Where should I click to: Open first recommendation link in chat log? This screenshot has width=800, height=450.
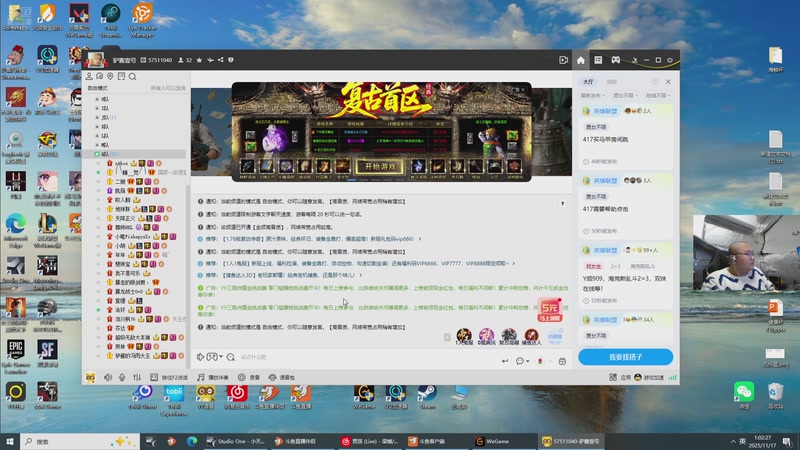(x=318, y=239)
